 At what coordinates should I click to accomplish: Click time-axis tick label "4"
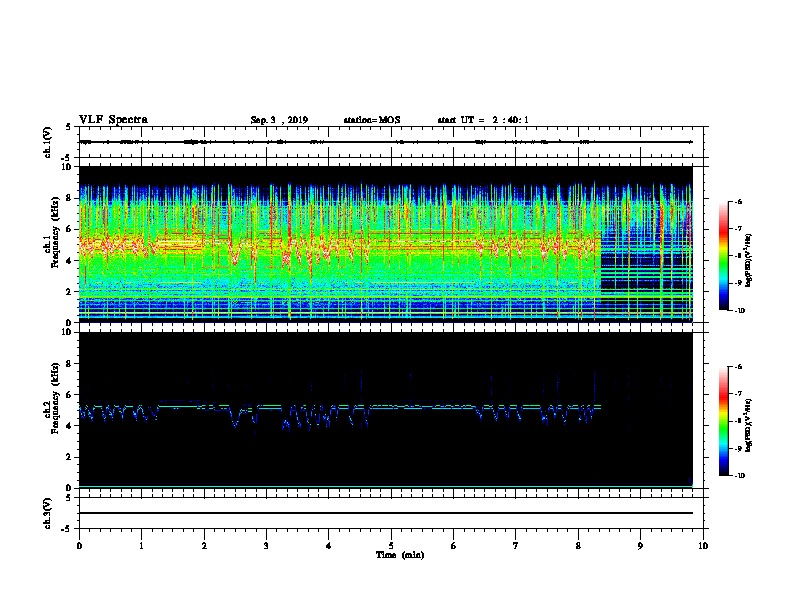coord(329,546)
